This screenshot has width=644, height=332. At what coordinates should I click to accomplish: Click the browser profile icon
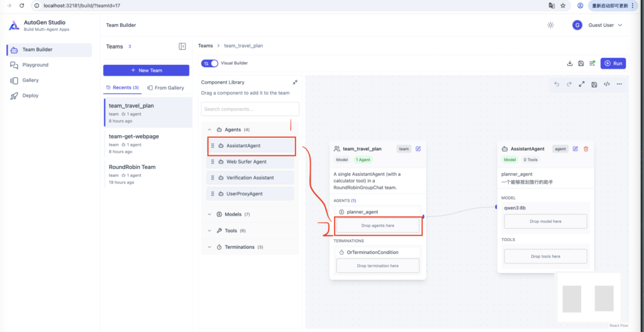(580, 6)
